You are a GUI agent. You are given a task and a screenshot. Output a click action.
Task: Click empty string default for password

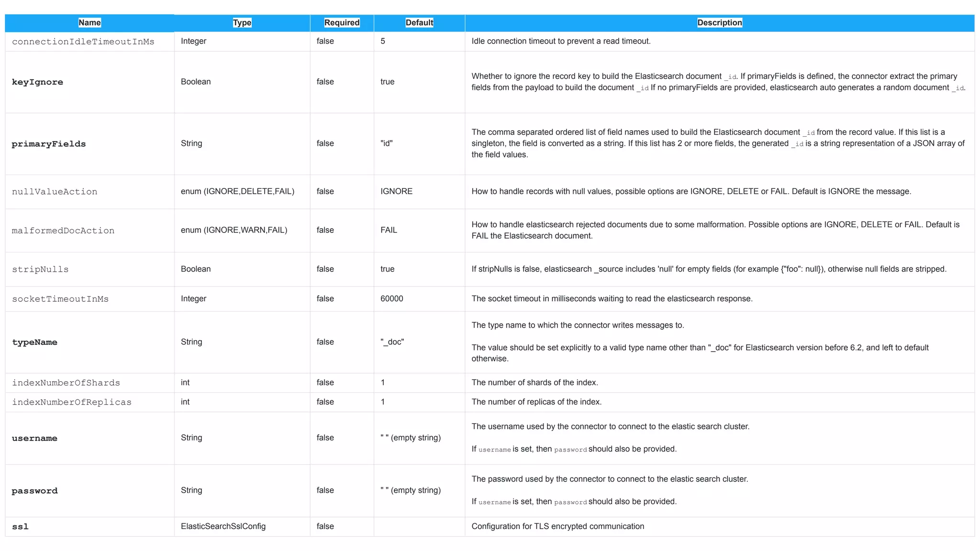[x=411, y=490]
